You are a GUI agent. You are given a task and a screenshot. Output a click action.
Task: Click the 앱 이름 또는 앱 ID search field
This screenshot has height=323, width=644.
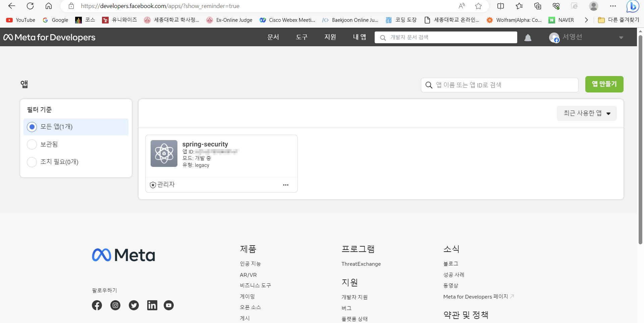coord(500,85)
